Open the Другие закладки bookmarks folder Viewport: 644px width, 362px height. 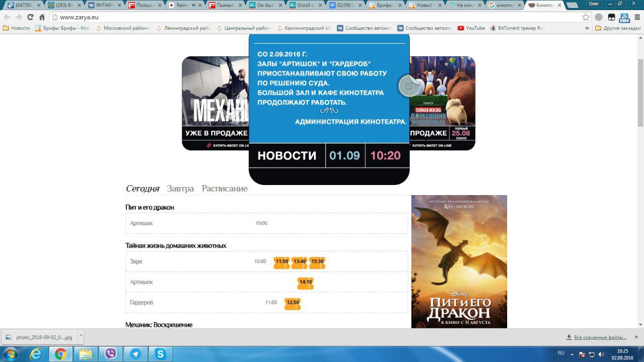(x=618, y=28)
